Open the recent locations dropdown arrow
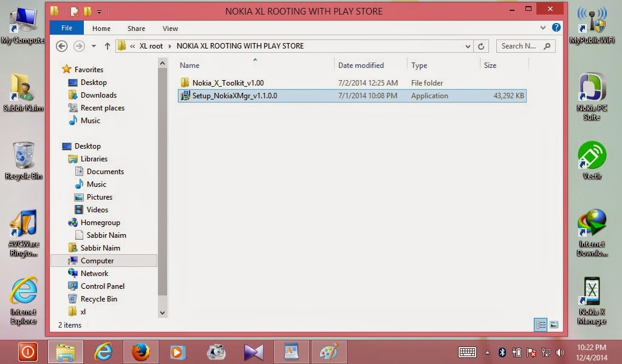The width and height of the screenshot is (622, 364). coord(94,46)
